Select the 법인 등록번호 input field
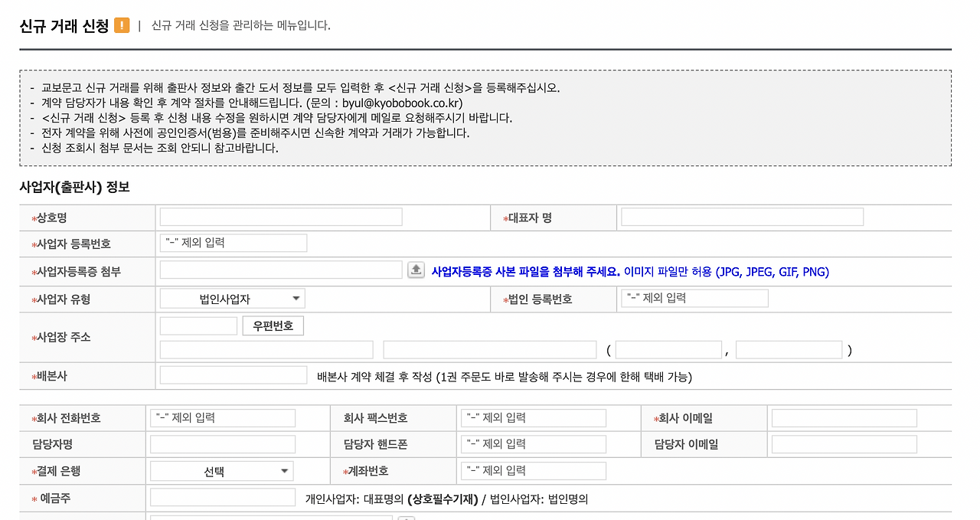The height and width of the screenshot is (520, 980). click(693, 298)
